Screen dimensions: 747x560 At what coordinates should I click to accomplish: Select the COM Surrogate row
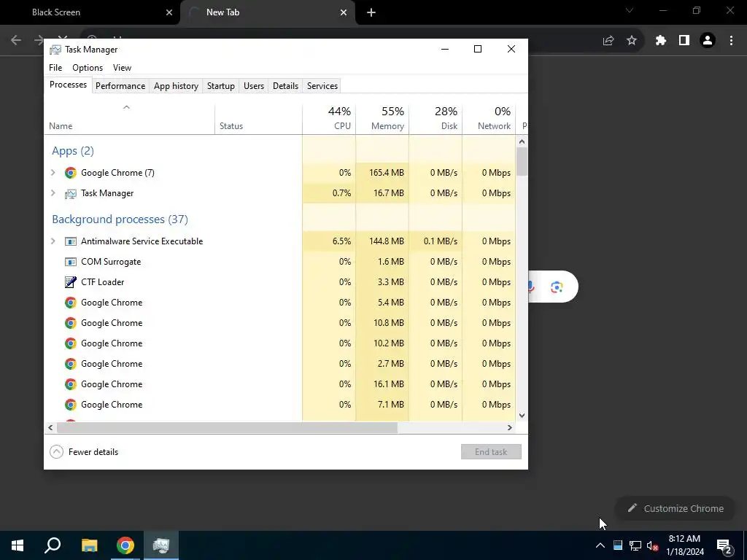(x=279, y=262)
